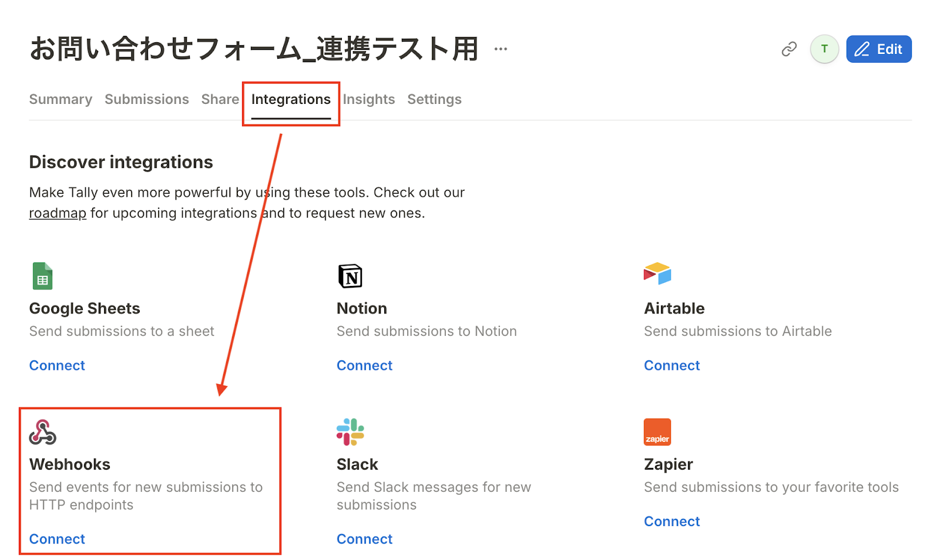Click the Google Sheets title text

[85, 308]
